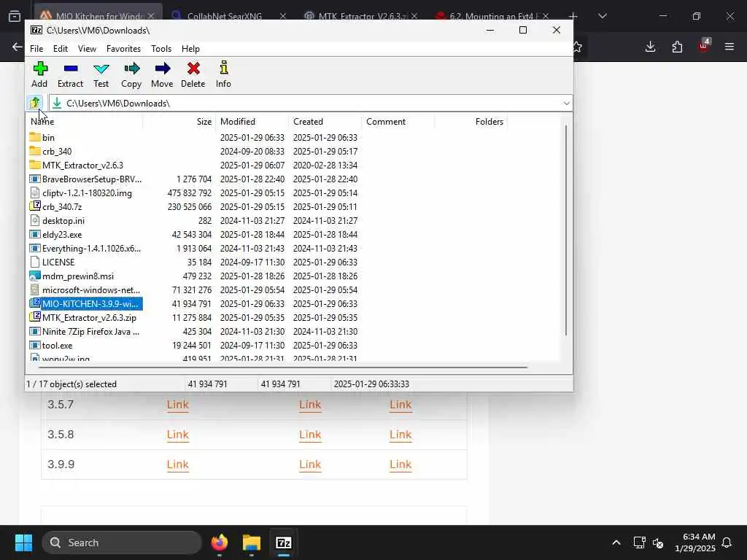This screenshot has width=747, height=560.
Task: Click the 7-Zip taskbar icon
Action: click(x=284, y=542)
